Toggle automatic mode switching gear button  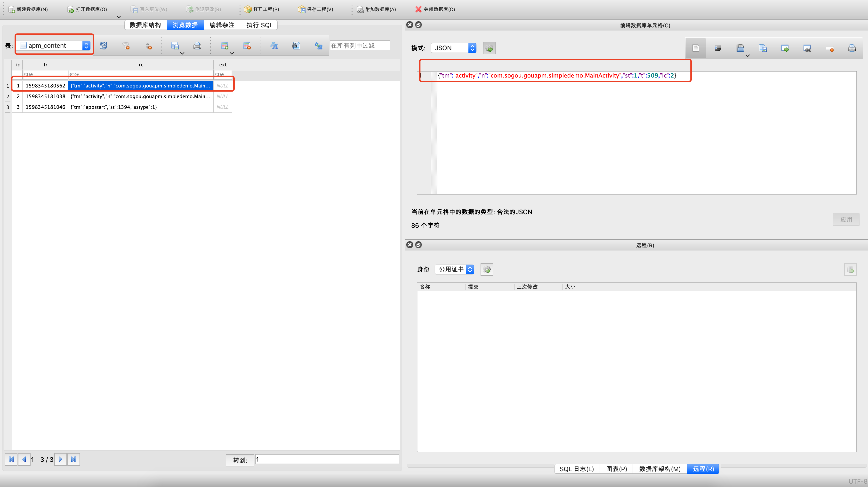pyautogui.click(x=489, y=48)
